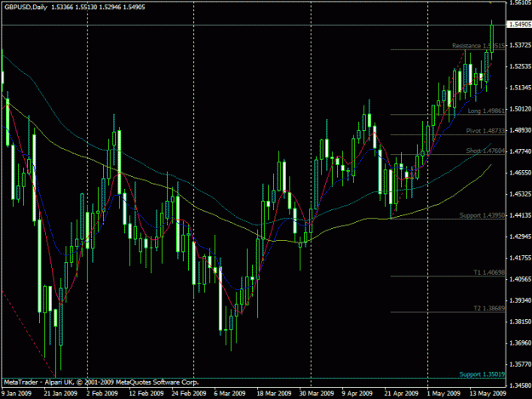
Task: Click the 9 Jan 2009 date label
Action: (16, 393)
